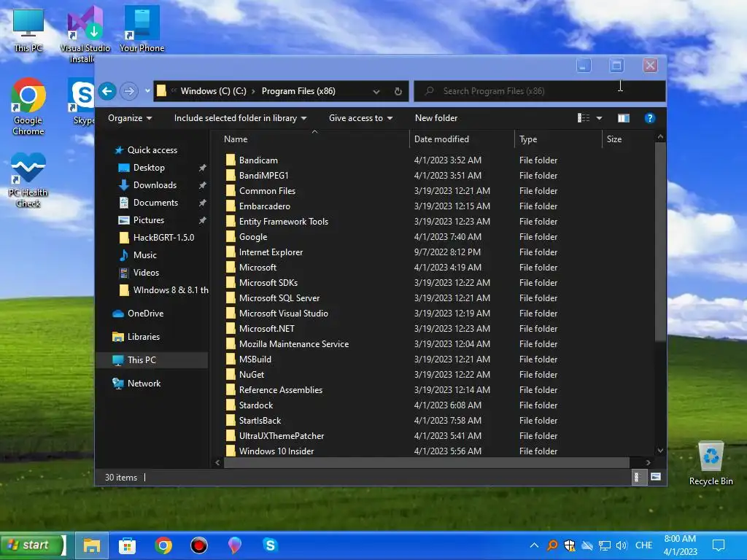Open Microsoft Store taskbar icon
The width and height of the screenshot is (747, 560).
(x=127, y=545)
